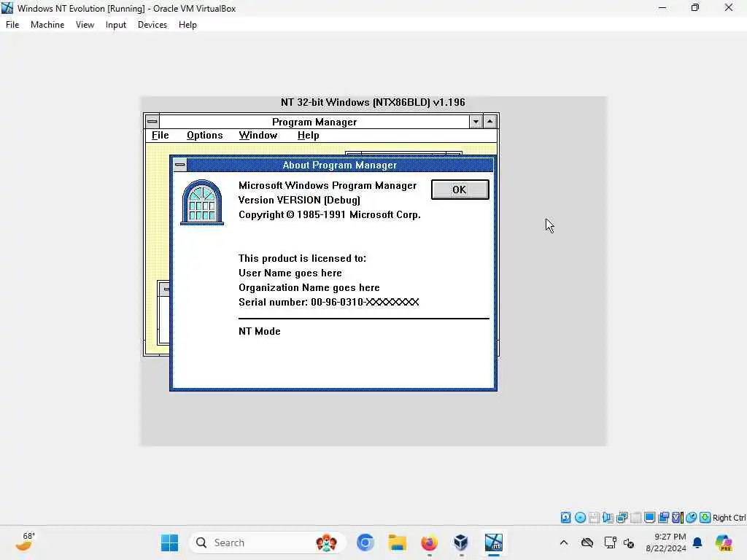747x560 pixels.
Task: Open the weather widget showing 68°
Action: [25, 542]
